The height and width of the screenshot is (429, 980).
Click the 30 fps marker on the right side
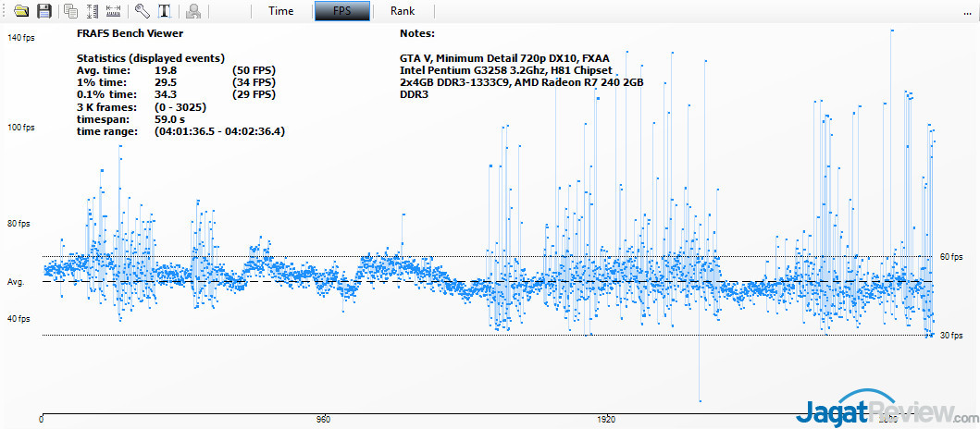pos(952,336)
